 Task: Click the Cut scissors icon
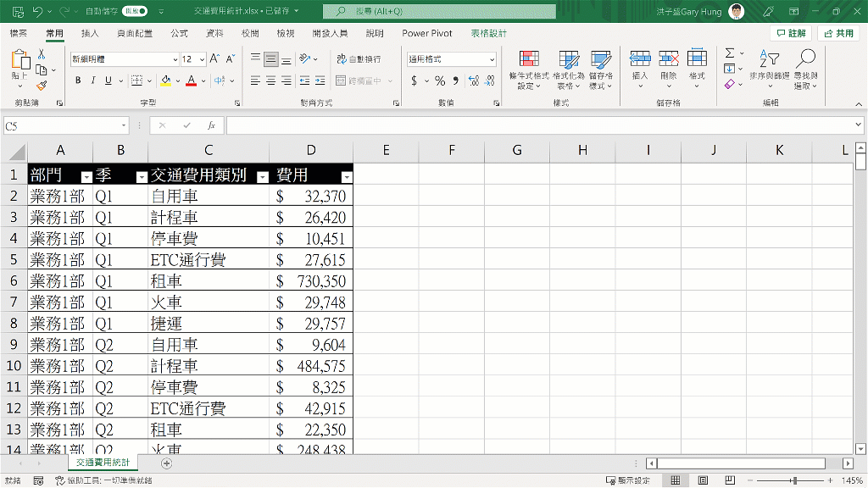tap(42, 54)
